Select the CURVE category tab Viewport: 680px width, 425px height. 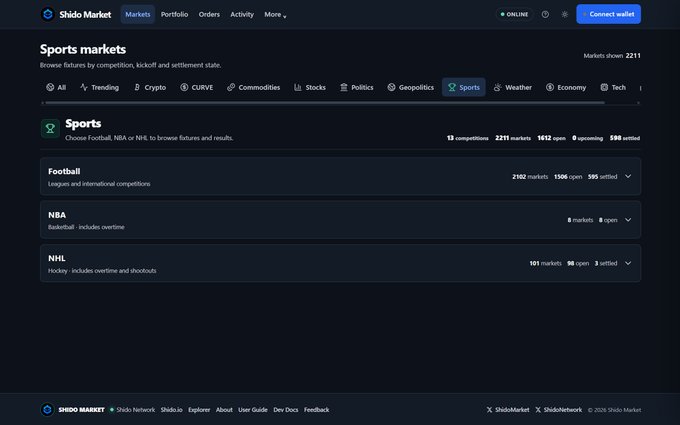197,87
